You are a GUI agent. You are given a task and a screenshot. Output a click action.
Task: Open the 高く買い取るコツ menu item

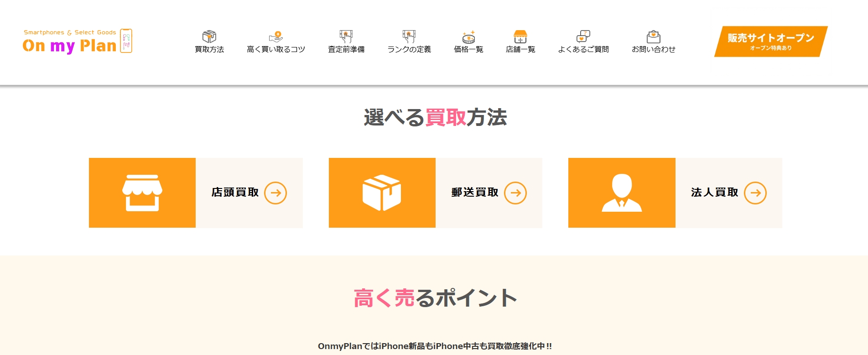pos(276,49)
